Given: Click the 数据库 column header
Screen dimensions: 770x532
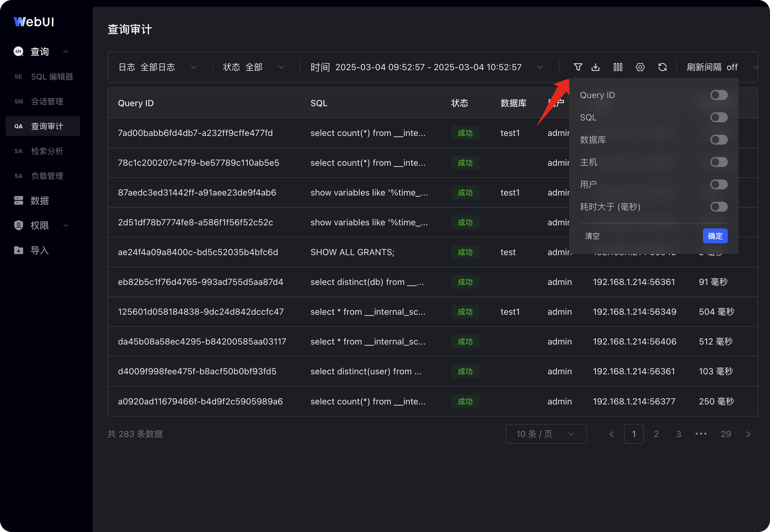Looking at the screenshot, I should (513, 103).
